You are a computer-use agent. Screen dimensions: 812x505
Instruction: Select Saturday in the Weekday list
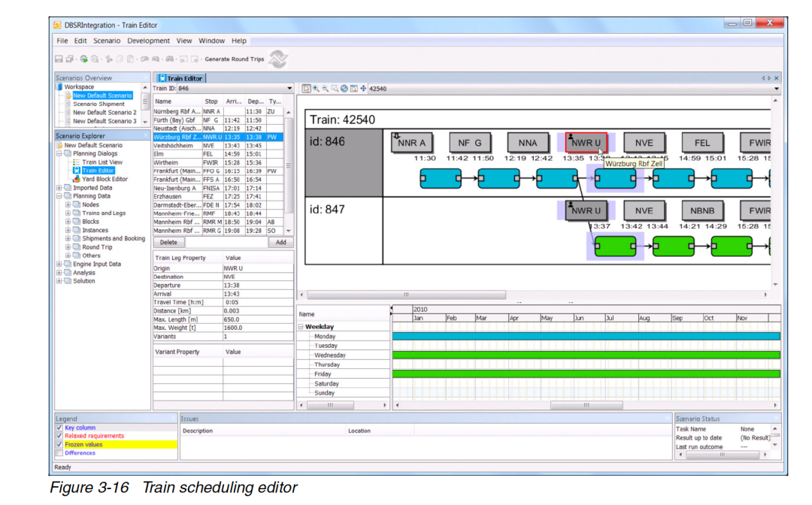[326, 383]
